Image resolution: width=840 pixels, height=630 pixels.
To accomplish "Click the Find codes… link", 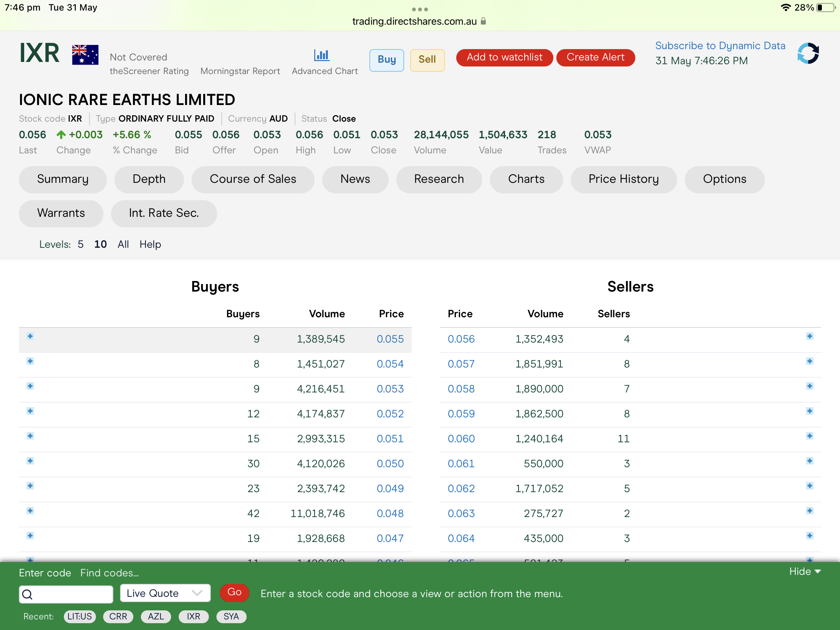I will pyautogui.click(x=110, y=573).
